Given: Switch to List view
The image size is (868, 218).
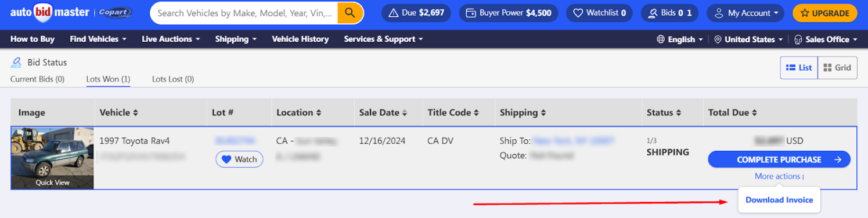Looking at the screenshot, I should (799, 68).
